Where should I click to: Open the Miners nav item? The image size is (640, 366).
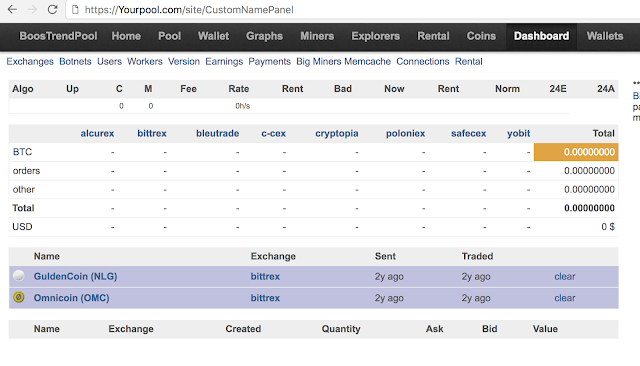[x=317, y=36]
